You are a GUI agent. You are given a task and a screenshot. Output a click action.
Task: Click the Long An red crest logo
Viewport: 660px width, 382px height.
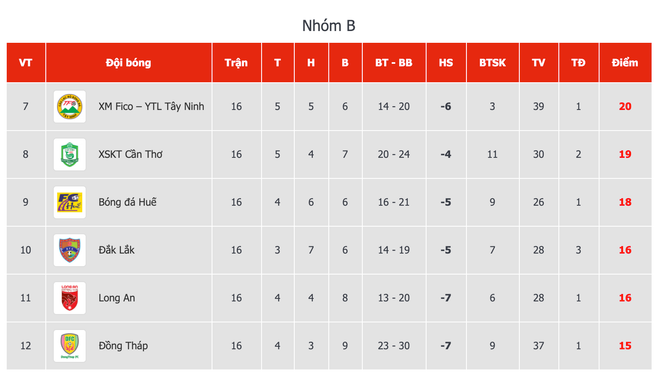(x=69, y=298)
